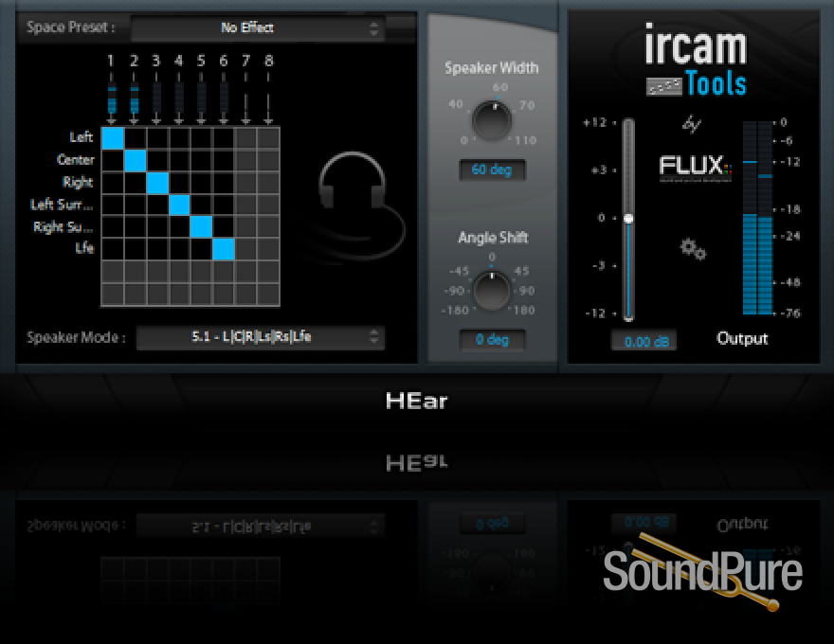Image resolution: width=834 pixels, height=644 pixels.
Task: Open settings with the gears icon
Action: 693,248
